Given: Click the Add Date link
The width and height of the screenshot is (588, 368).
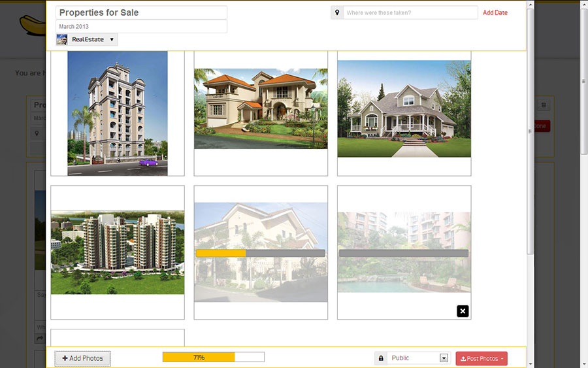Looking at the screenshot, I should coord(495,12).
